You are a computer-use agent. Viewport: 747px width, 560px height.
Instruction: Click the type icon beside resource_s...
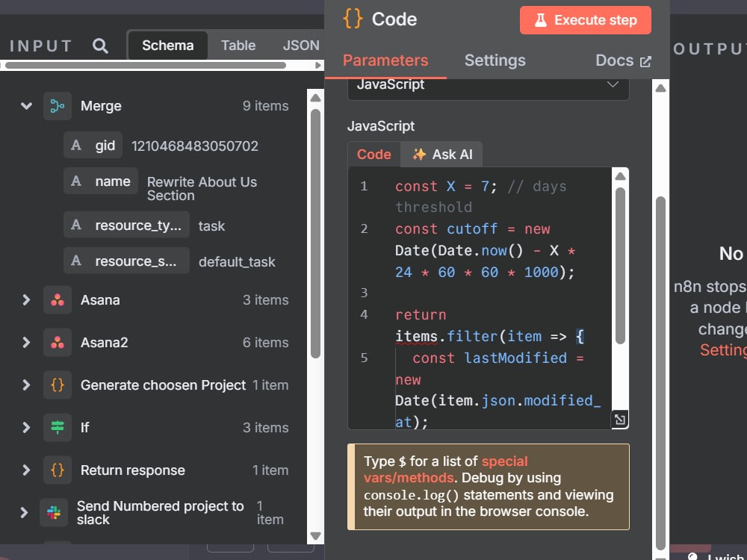click(75, 261)
